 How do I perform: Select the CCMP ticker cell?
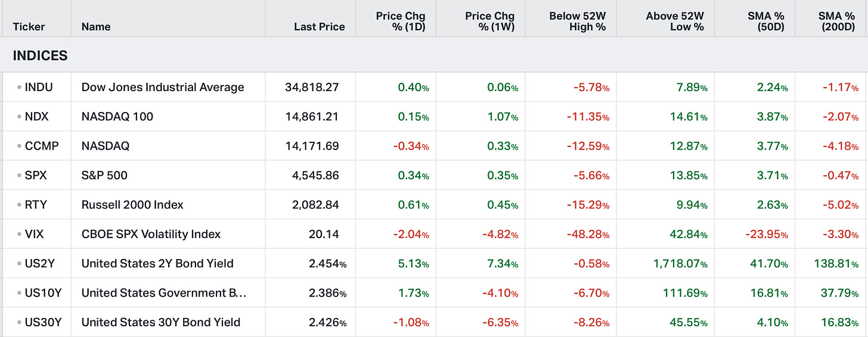(x=42, y=146)
